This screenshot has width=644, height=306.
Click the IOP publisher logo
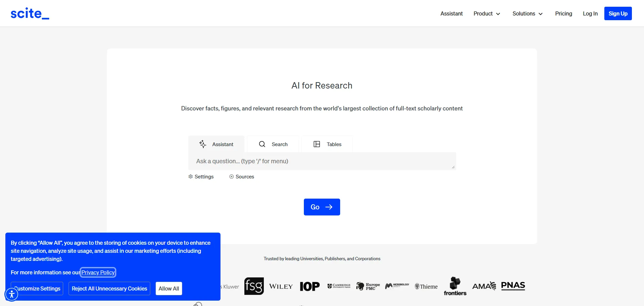310,286
